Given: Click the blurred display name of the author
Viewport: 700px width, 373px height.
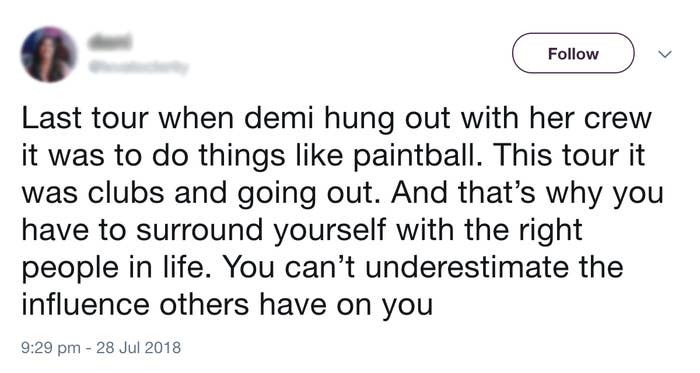Looking at the screenshot, I should 110,42.
